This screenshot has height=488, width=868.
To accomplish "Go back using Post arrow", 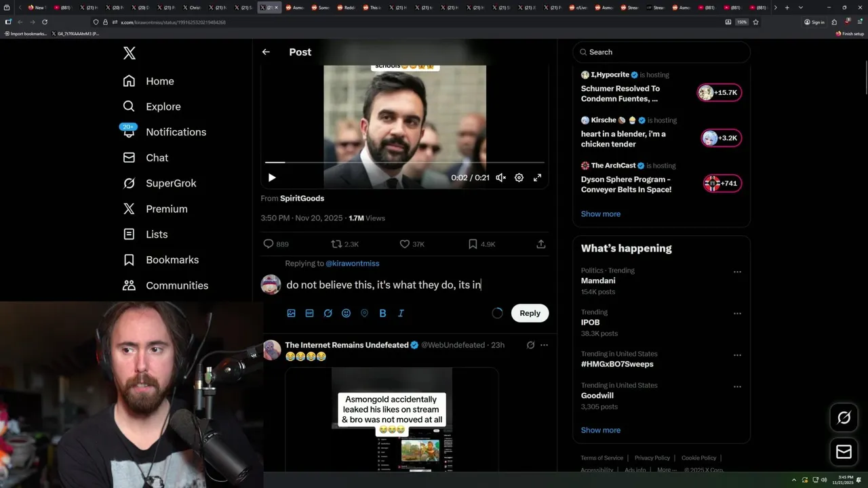I will point(266,52).
